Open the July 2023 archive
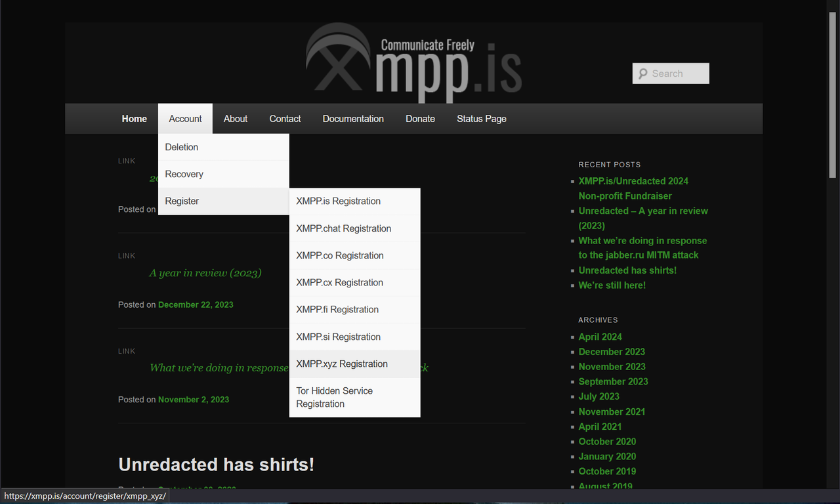The image size is (840, 504). (598, 396)
